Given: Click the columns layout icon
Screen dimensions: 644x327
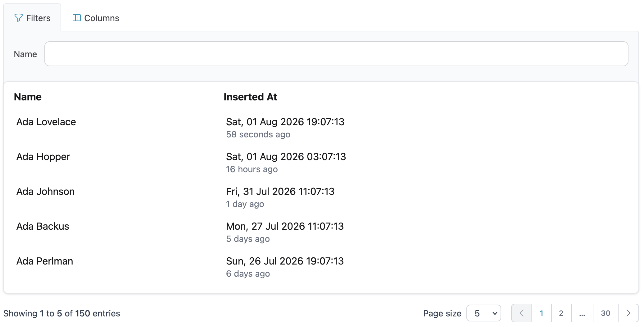Looking at the screenshot, I should point(77,18).
